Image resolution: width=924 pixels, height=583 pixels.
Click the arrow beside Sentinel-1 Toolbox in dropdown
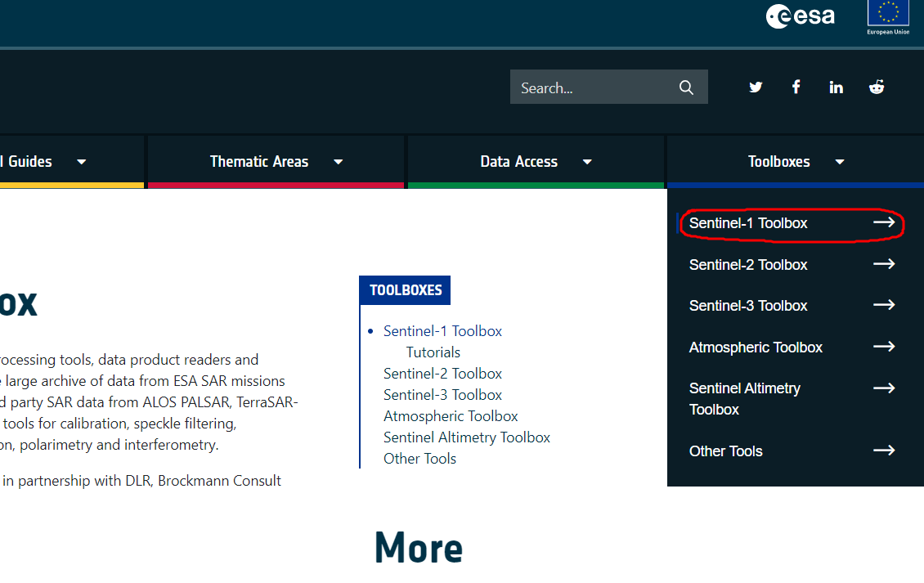[884, 222]
